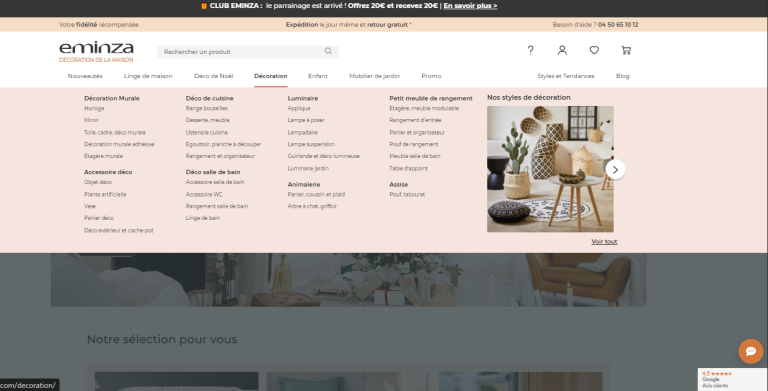
Task: Select Plante artificielle
Action: click(105, 195)
